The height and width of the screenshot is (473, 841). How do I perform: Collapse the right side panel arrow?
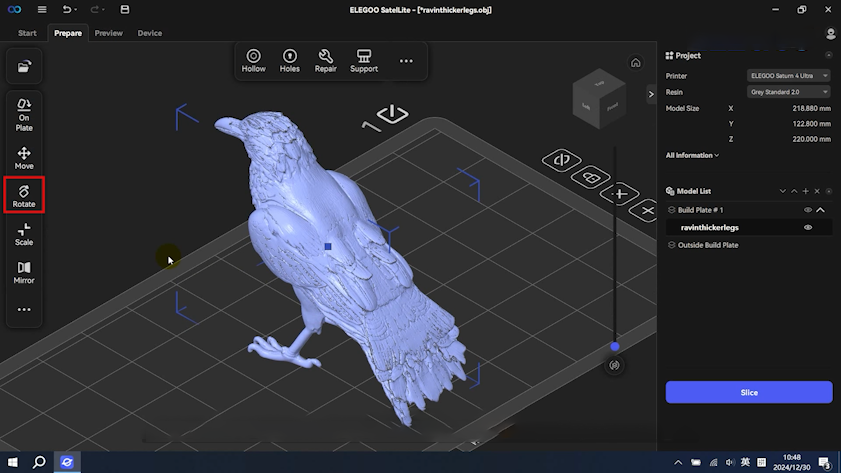651,94
